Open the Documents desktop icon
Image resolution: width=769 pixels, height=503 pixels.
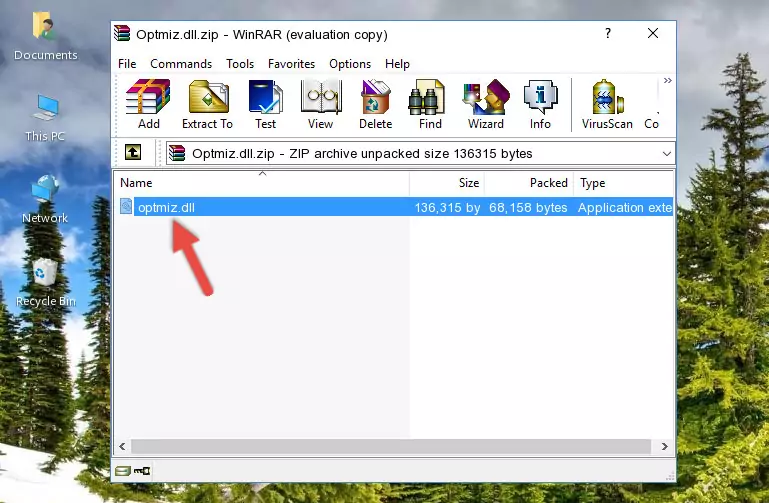pyautogui.click(x=45, y=36)
